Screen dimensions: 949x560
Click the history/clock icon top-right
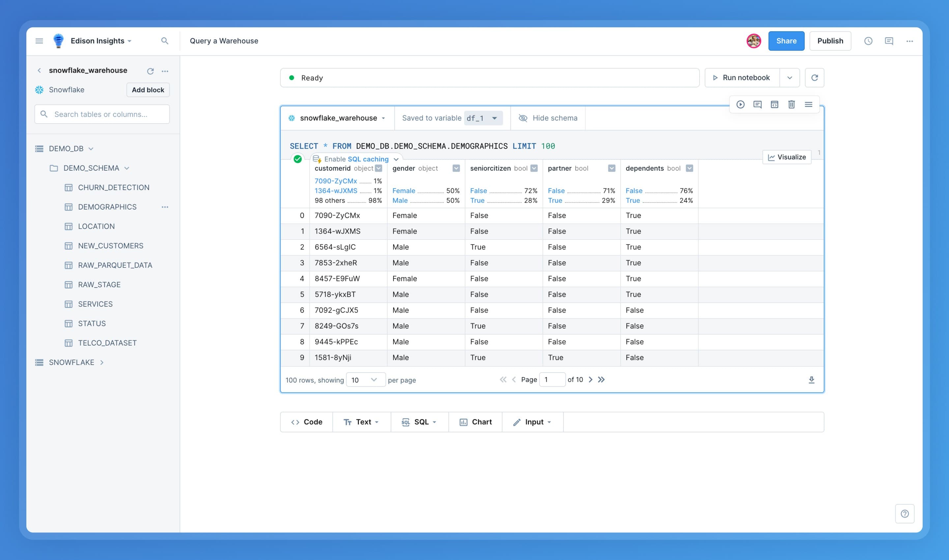point(868,41)
